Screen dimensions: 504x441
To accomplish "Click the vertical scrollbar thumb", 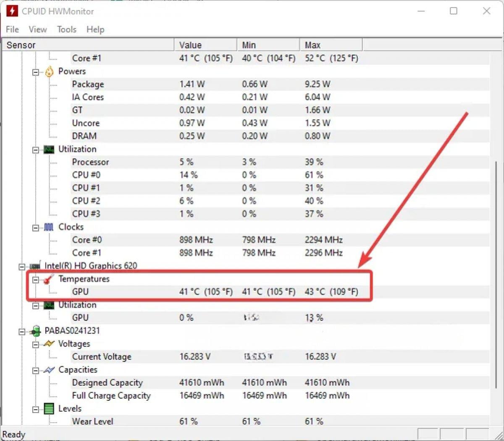I will coord(496,273).
